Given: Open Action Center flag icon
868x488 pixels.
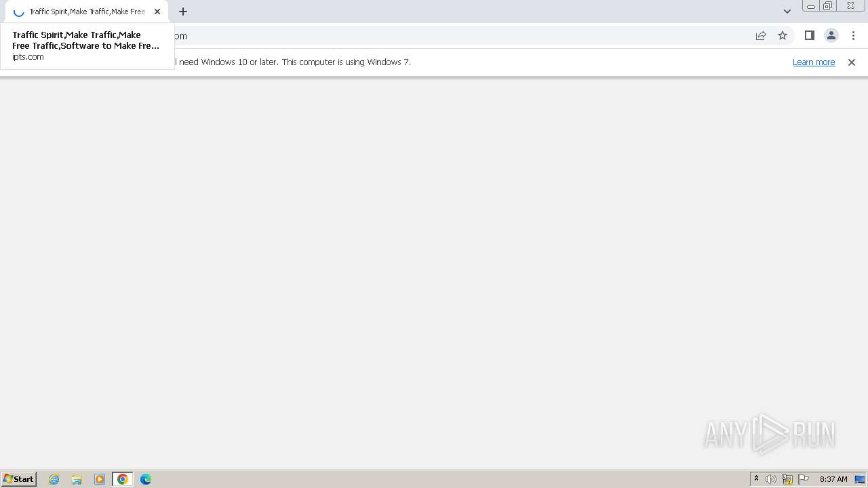Looking at the screenshot, I should (804, 479).
